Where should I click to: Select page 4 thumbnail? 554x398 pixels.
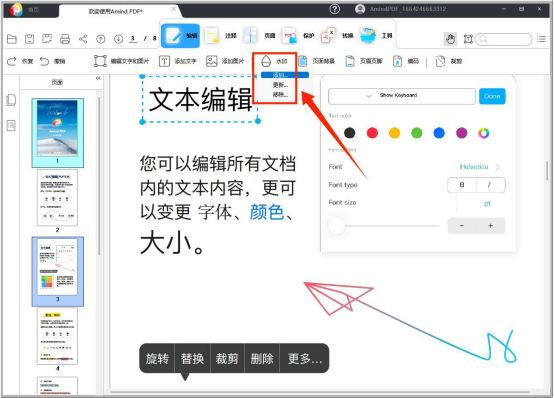57,336
